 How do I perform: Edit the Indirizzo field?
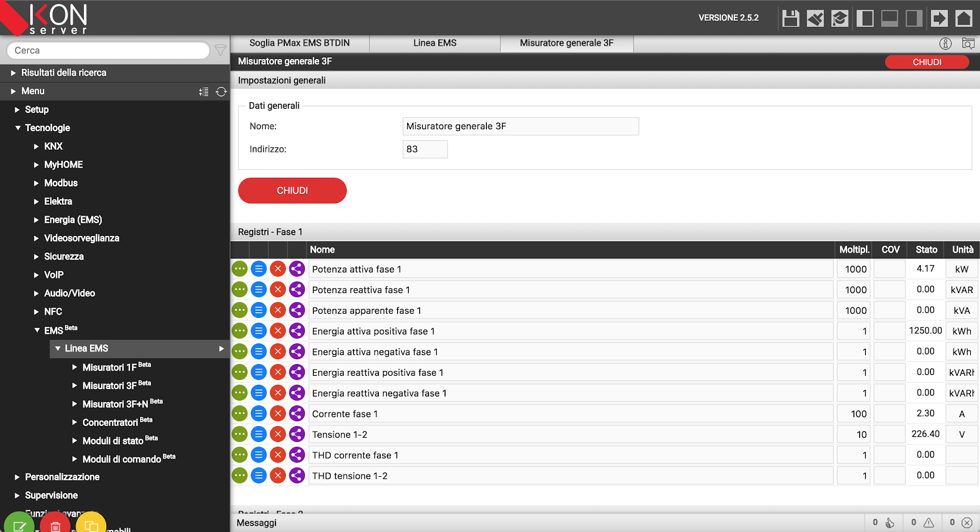(425, 149)
